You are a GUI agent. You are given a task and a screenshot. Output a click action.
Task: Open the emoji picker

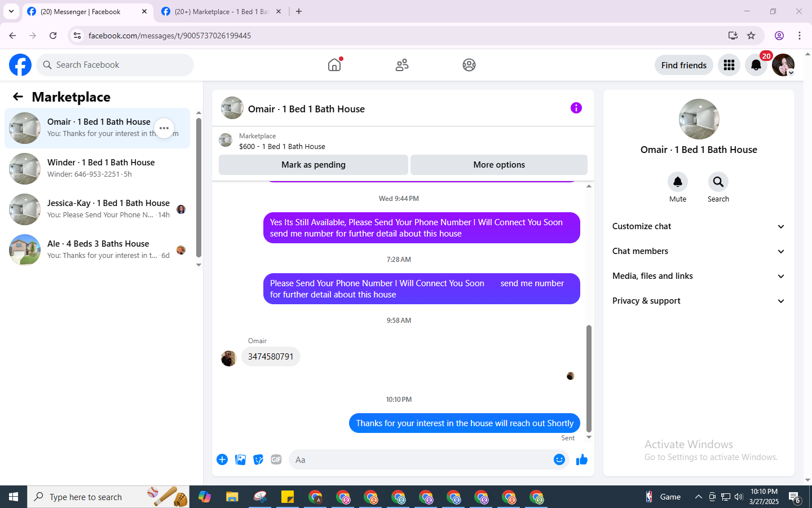point(559,459)
